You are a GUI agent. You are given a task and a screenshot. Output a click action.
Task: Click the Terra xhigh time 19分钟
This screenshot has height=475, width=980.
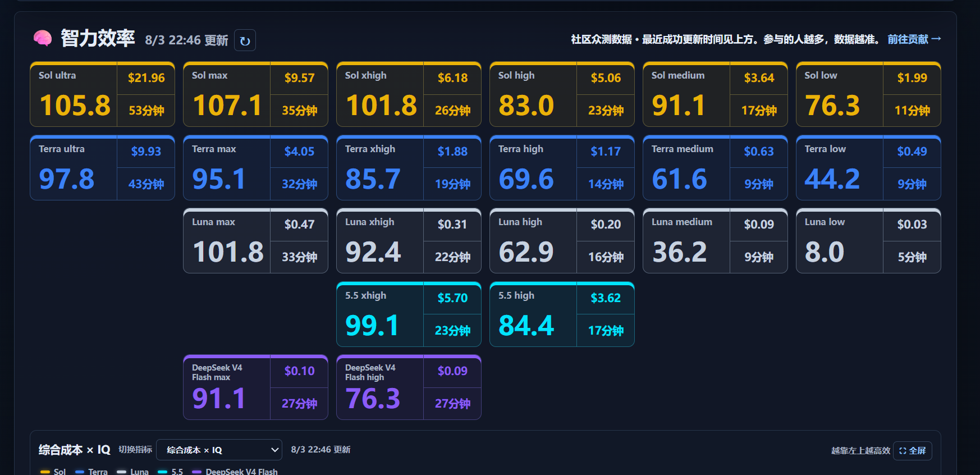point(453,184)
